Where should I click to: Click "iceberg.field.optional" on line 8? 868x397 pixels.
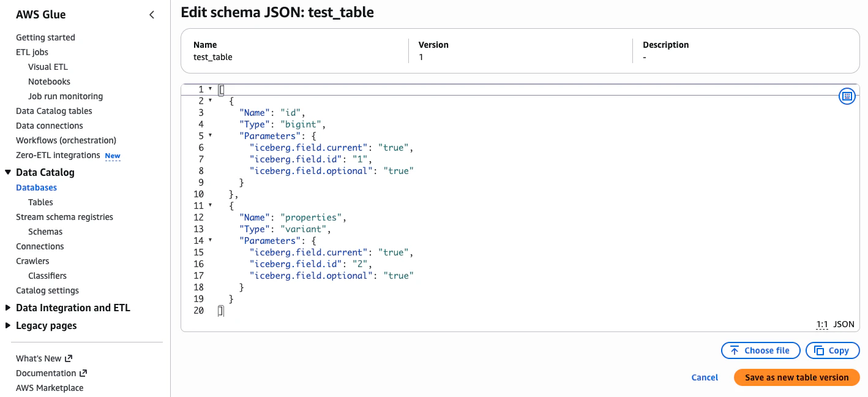[311, 170]
